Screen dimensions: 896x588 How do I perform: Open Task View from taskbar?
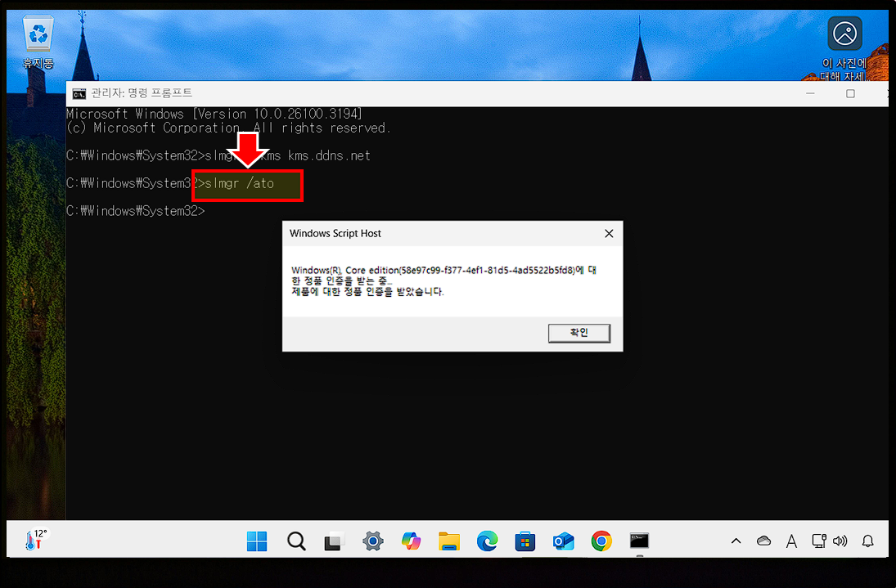click(335, 541)
